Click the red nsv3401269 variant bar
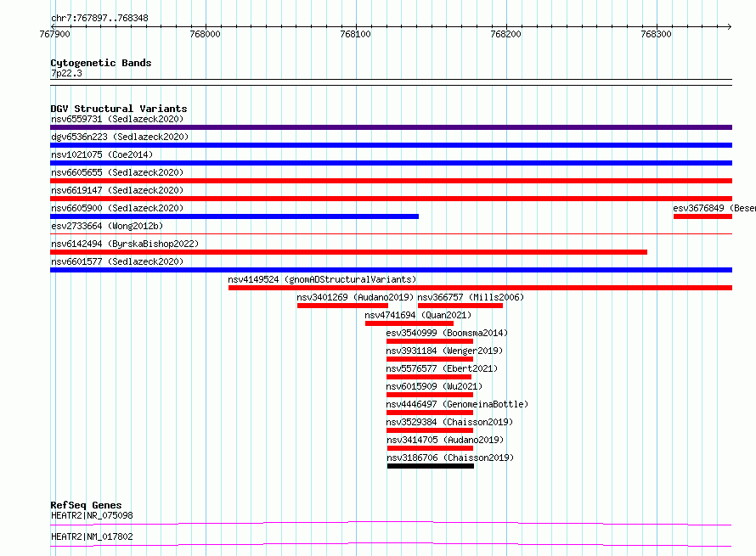 (343, 306)
